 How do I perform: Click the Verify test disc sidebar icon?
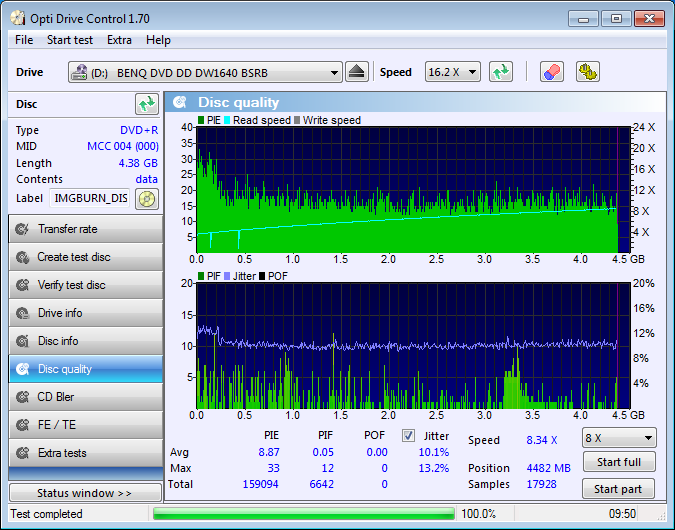pyautogui.click(x=22, y=285)
